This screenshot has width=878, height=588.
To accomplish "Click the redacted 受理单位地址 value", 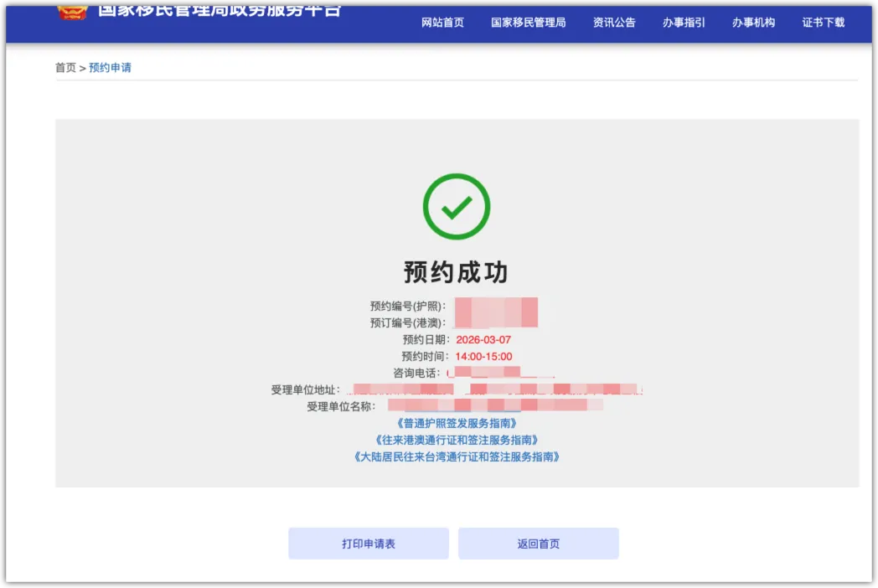I will [x=494, y=389].
